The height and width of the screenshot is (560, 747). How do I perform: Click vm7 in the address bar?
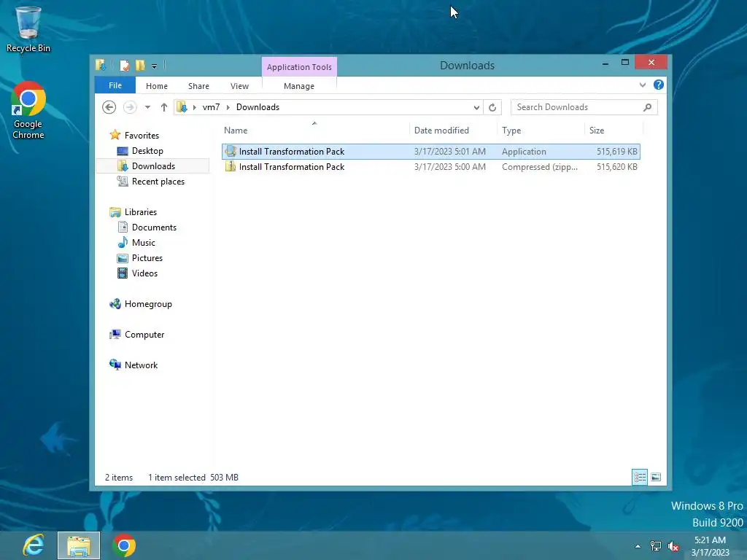tap(211, 107)
